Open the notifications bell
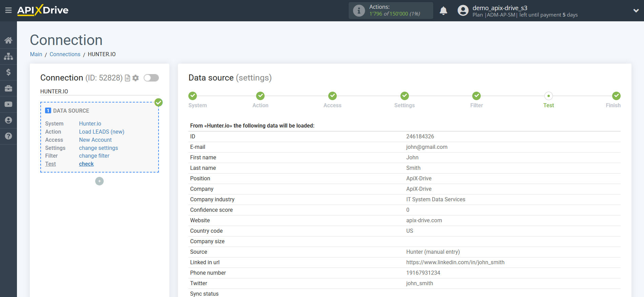 click(x=443, y=11)
